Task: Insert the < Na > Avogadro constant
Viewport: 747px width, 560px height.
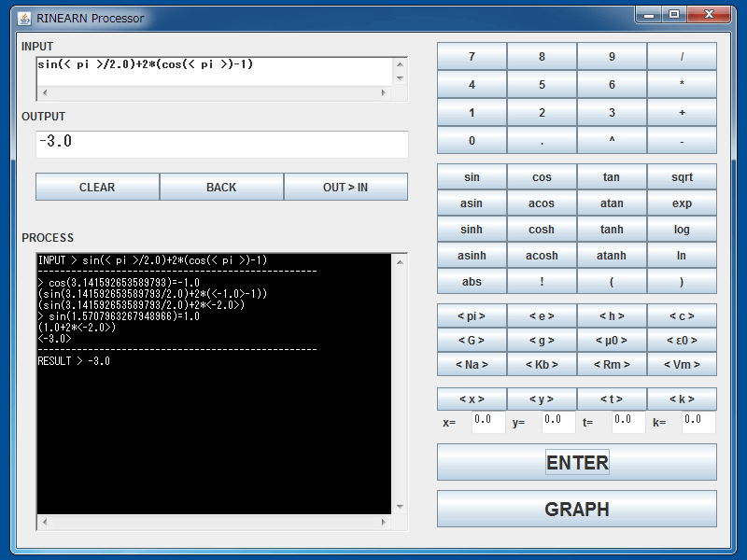Action: [x=472, y=365]
